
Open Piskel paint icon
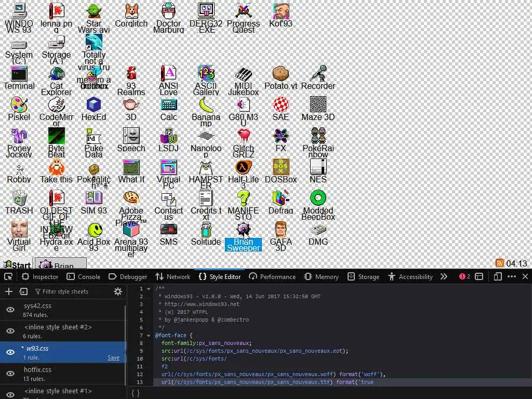pos(19,109)
